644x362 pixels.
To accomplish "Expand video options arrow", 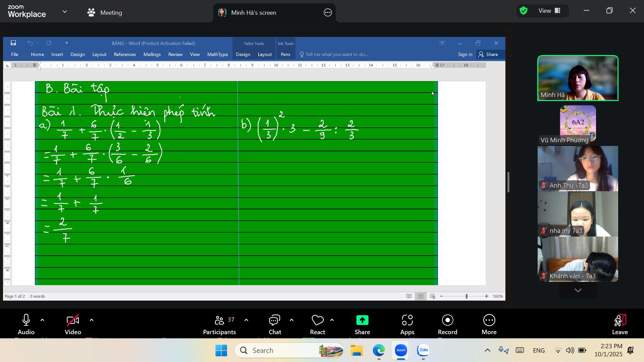I will (x=92, y=320).
